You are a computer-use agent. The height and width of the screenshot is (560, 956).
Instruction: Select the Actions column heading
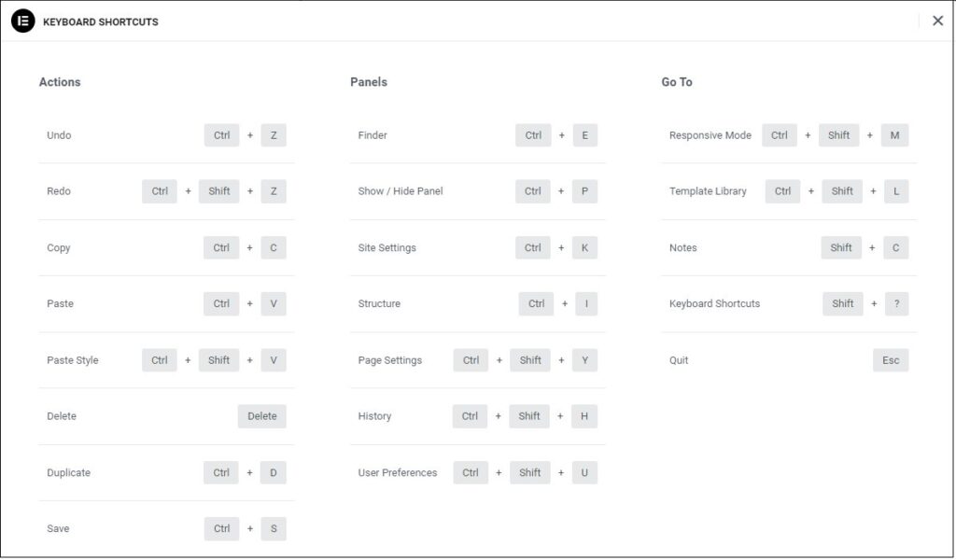[x=59, y=81]
